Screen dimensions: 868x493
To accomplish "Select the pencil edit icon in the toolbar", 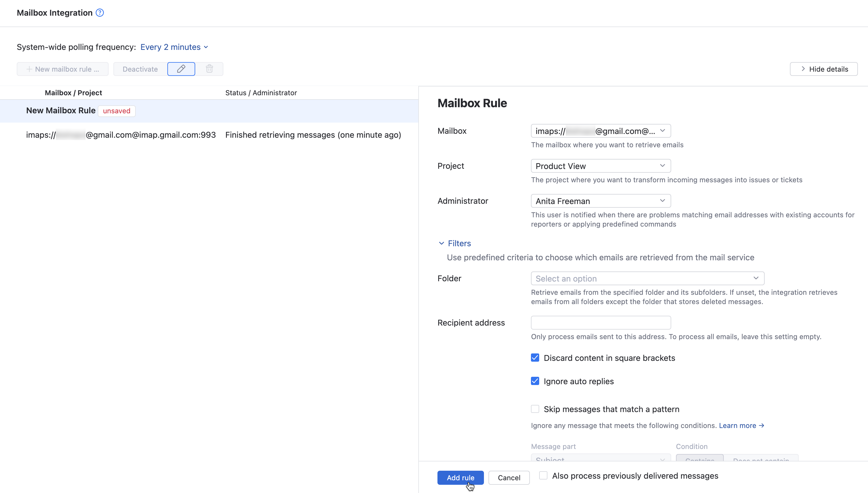I will 181,69.
